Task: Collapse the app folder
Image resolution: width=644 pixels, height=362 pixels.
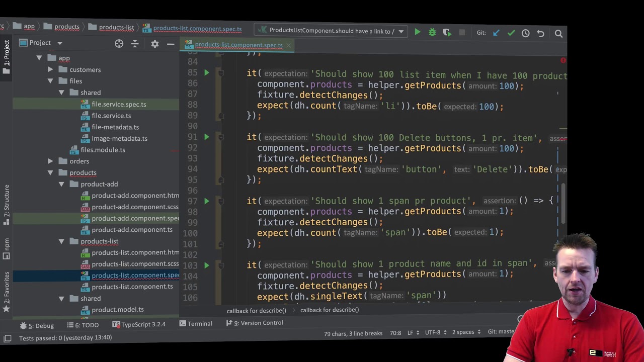Action: 39,58
